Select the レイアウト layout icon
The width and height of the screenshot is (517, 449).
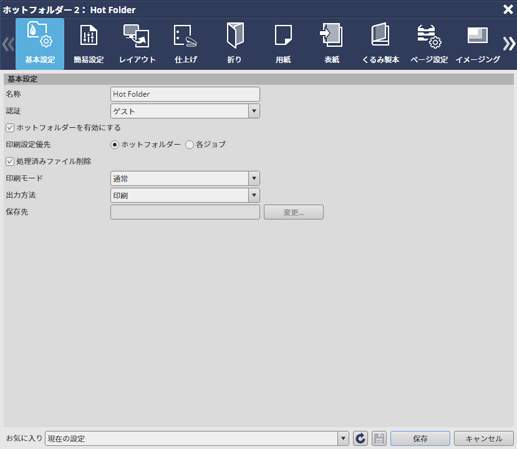click(137, 44)
